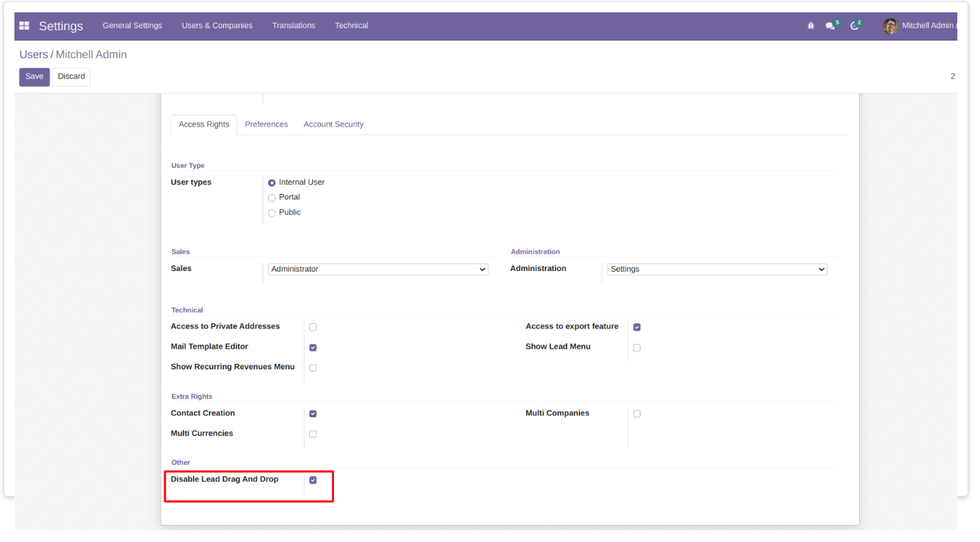Select Internal User radio button
980x542 pixels.
click(x=272, y=183)
